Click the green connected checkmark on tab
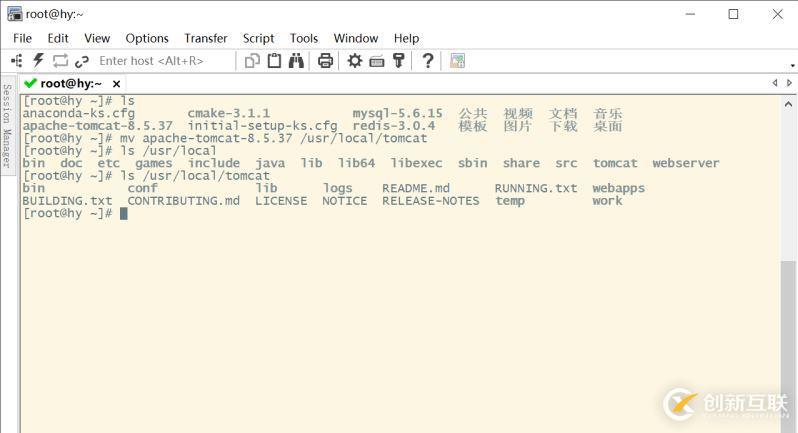The image size is (798, 433). click(30, 83)
